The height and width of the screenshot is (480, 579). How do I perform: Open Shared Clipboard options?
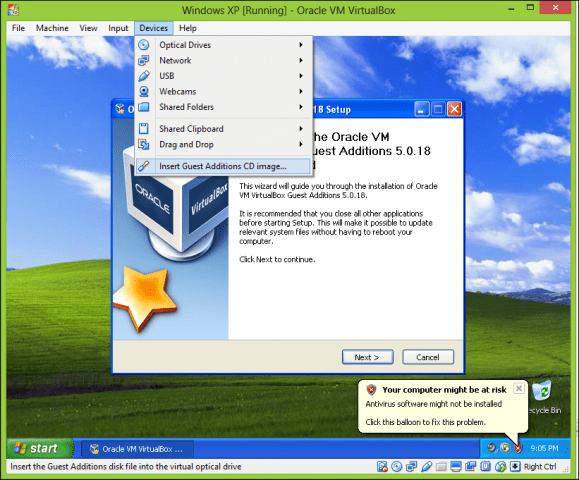(x=223, y=129)
